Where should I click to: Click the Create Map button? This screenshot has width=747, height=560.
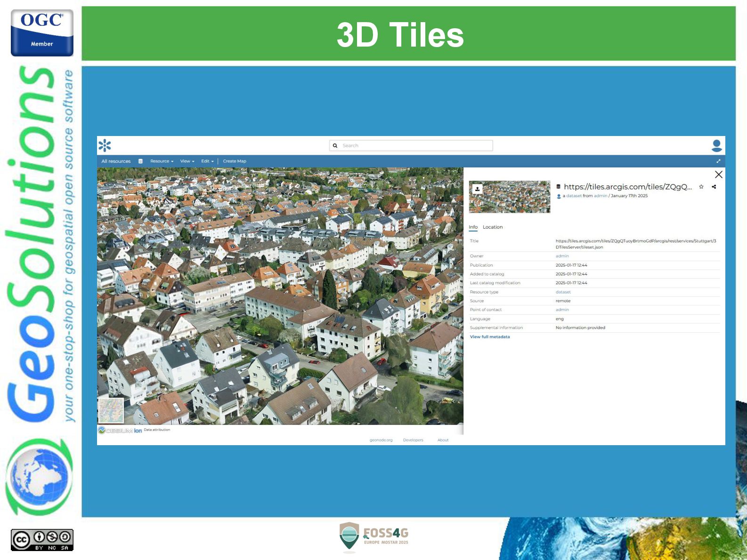click(x=235, y=161)
